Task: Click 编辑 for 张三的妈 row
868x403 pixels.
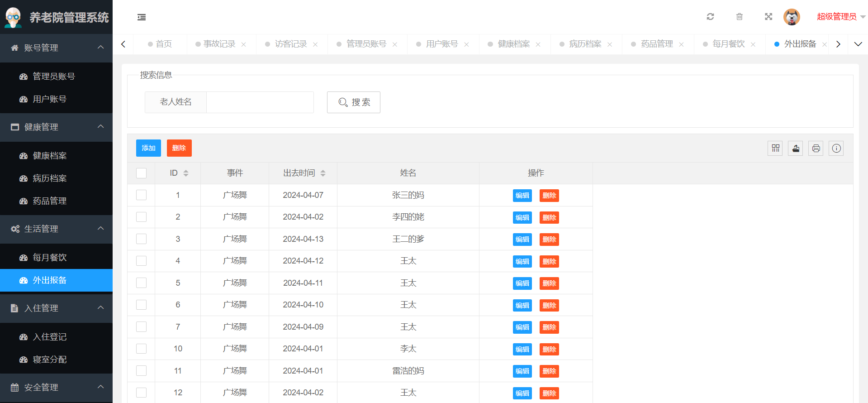Action: (522, 196)
